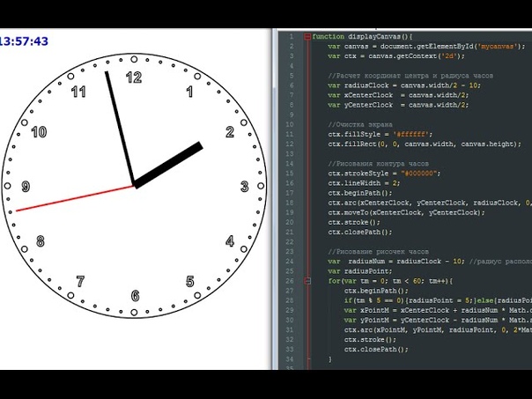The image size is (532, 399).
Task: Click line number 10 in the gutter
Action: pos(290,124)
